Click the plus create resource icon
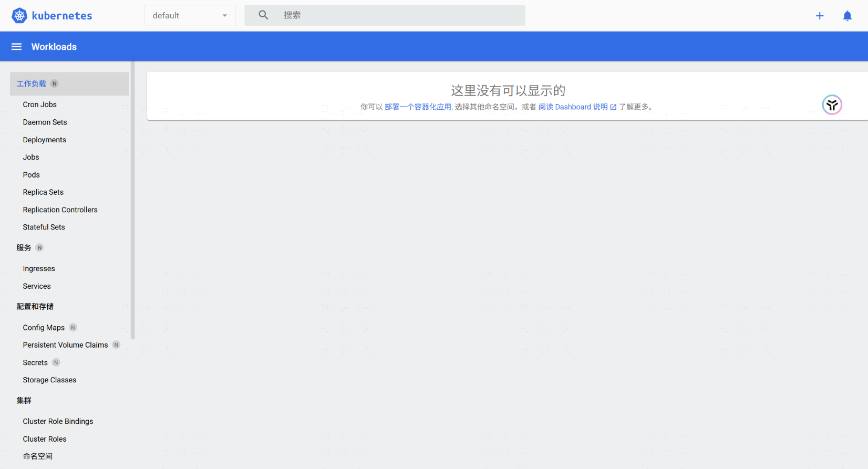Screen dimensions: 868x469 tap(820, 16)
